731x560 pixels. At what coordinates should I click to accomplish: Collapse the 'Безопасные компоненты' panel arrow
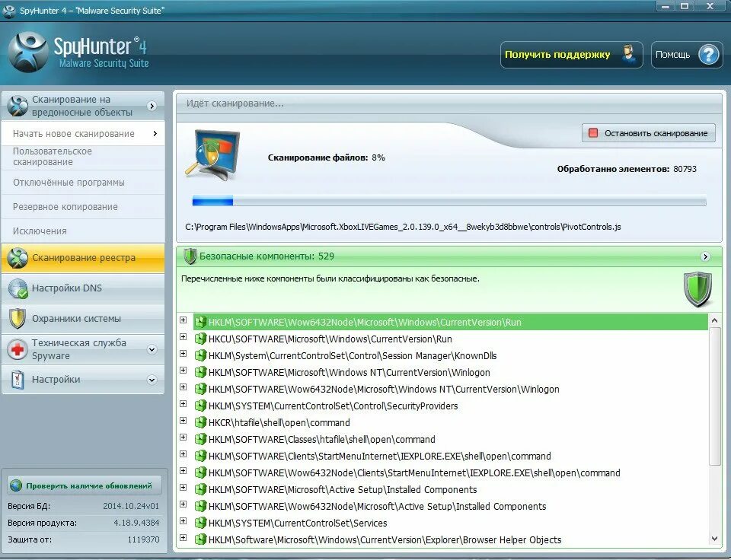tap(705, 256)
